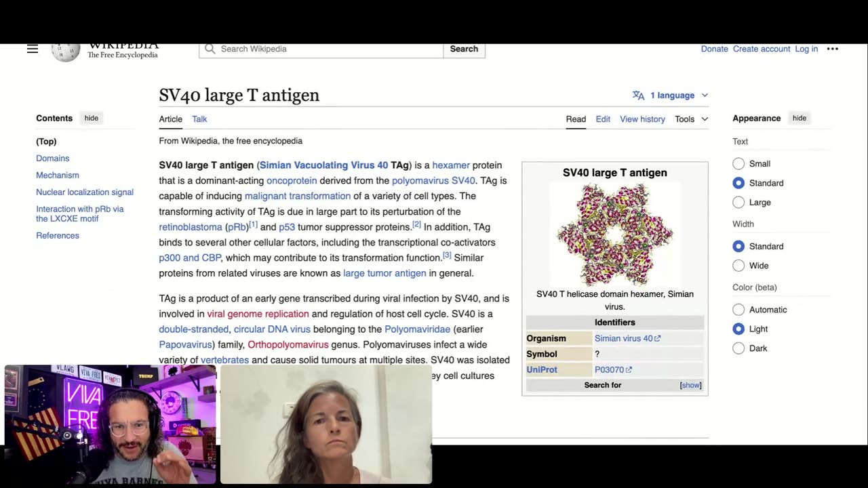868x488 pixels.
Task: Open the hexamer link
Action: coord(450,165)
